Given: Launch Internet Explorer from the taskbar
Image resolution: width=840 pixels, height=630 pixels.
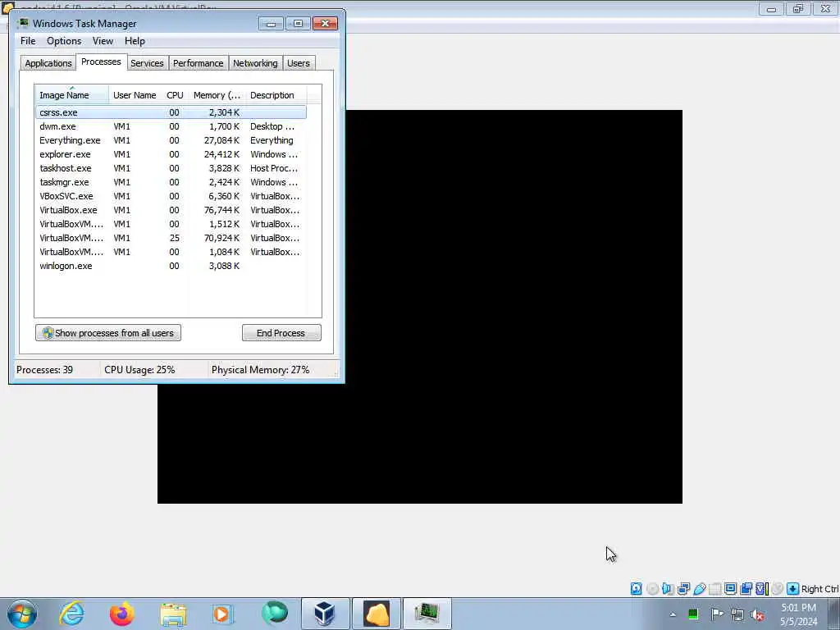Looking at the screenshot, I should 71,614.
